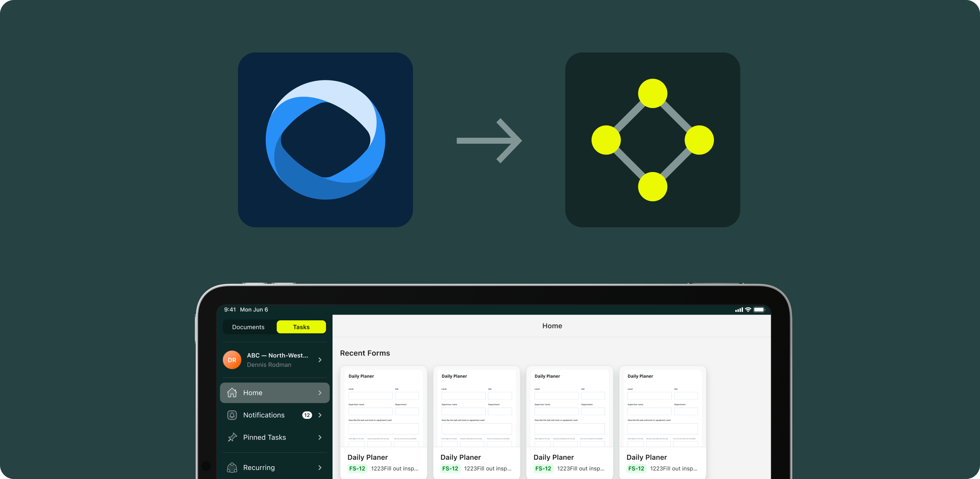The width and height of the screenshot is (980, 479).
Task: Open the Recurring menu item
Action: [259, 467]
